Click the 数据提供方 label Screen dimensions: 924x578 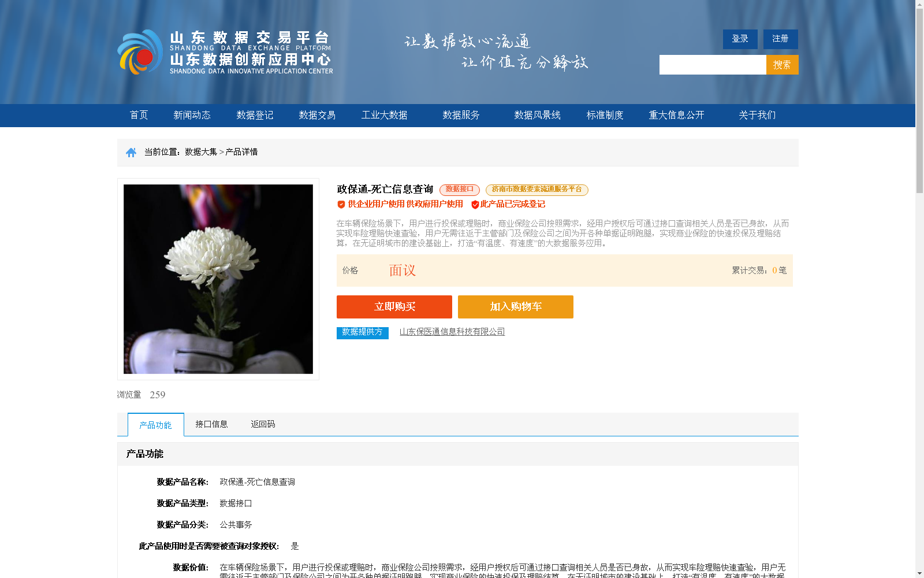(x=363, y=333)
